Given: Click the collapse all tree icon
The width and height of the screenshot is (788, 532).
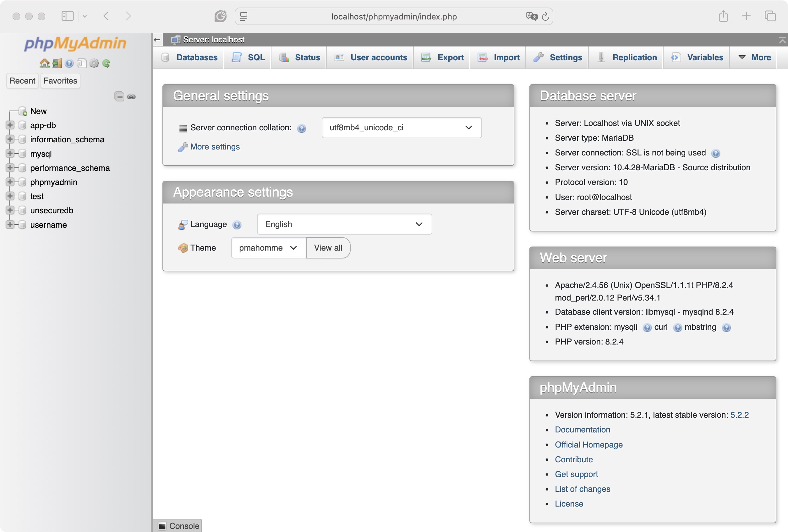Looking at the screenshot, I should click(x=119, y=97).
